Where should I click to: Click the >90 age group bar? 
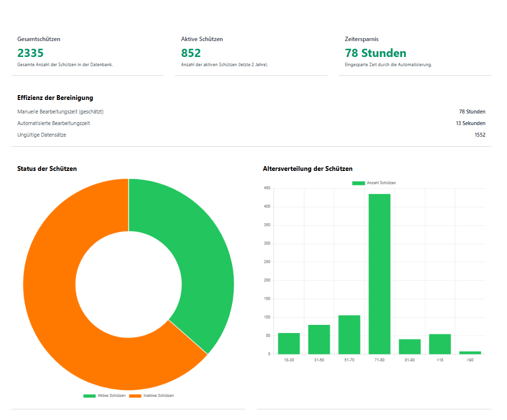point(470,352)
